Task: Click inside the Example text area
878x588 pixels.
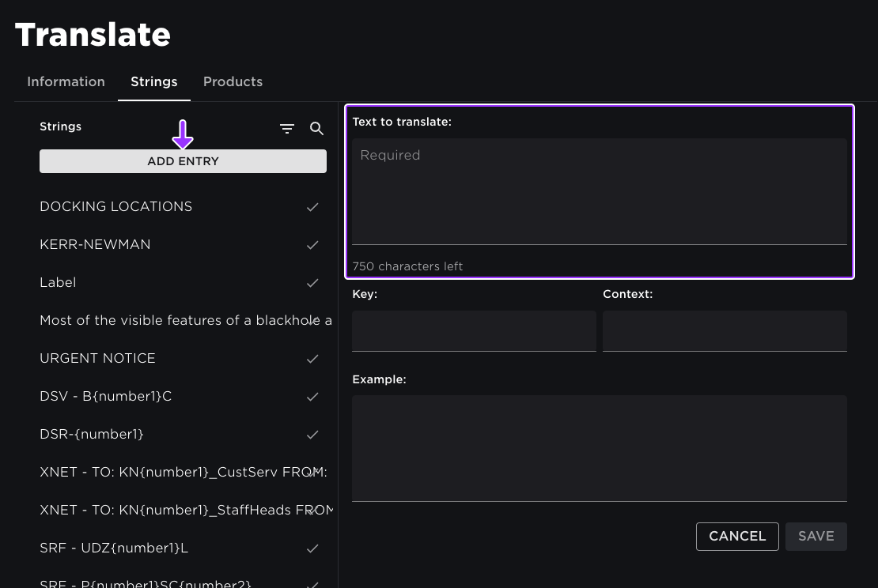Action: [599, 447]
